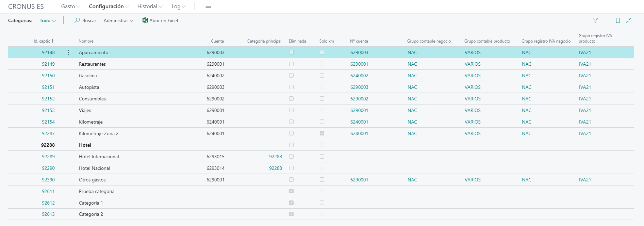Expand the Todo categories filter dropdown
The width and height of the screenshot is (644, 226).
tap(48, 20)
